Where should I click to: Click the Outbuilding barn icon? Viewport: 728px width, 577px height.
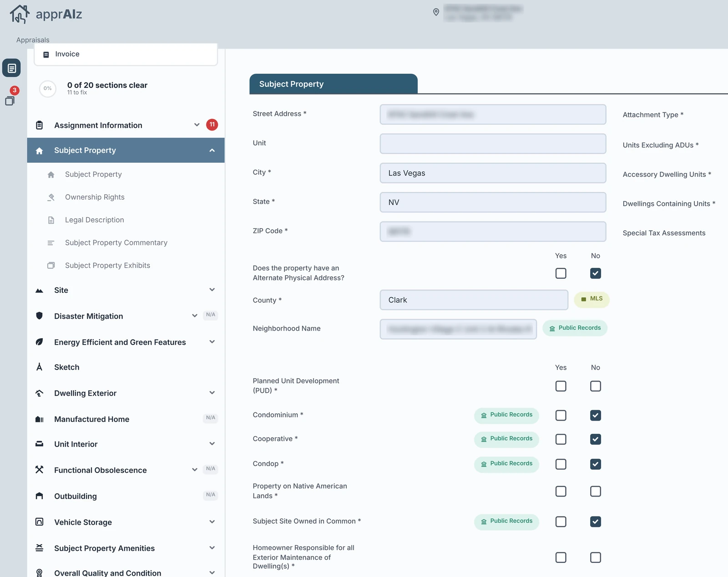(40, 496)
